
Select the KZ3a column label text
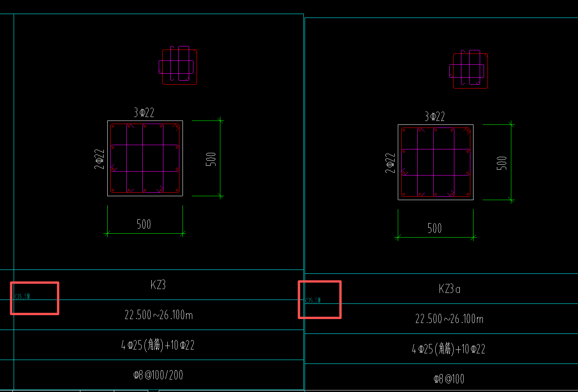coord(449,289)
